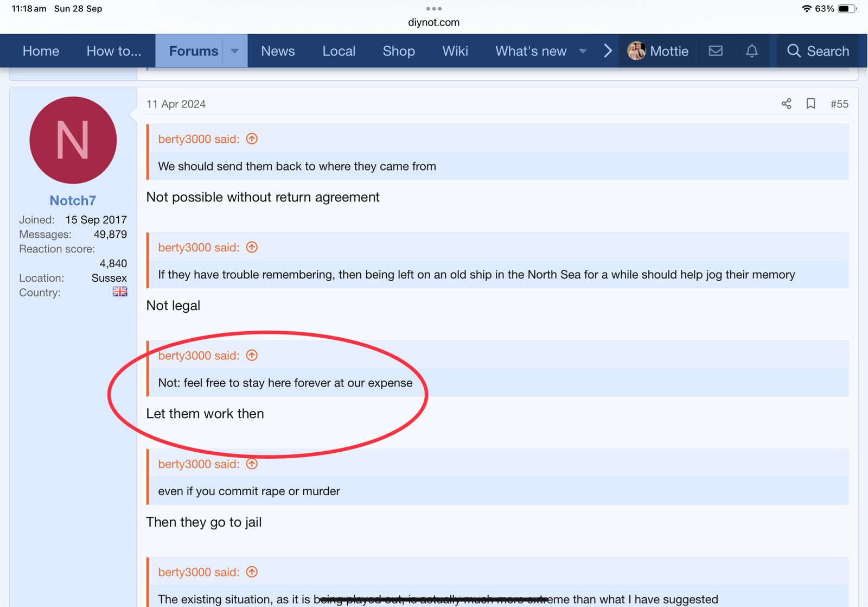Expand the What's new dropdown arrow
This screenshot has width=868, height=607.
tap(583, 51)
